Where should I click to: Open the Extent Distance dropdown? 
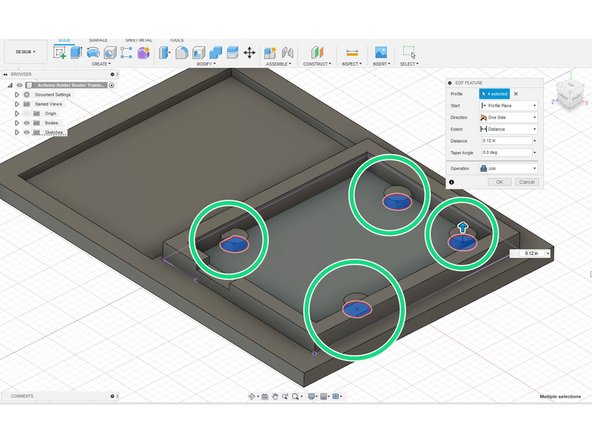click(x=509, y=129)
